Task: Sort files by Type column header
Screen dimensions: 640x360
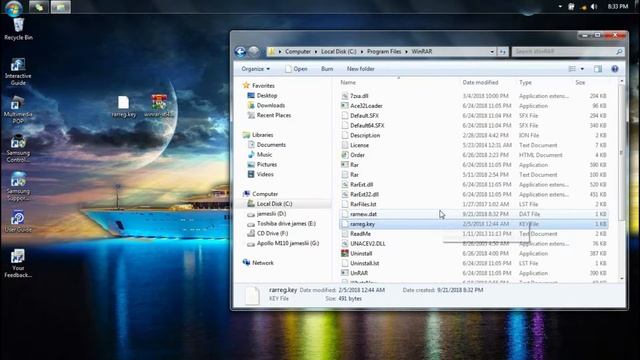Action: [x=525, y=82]
